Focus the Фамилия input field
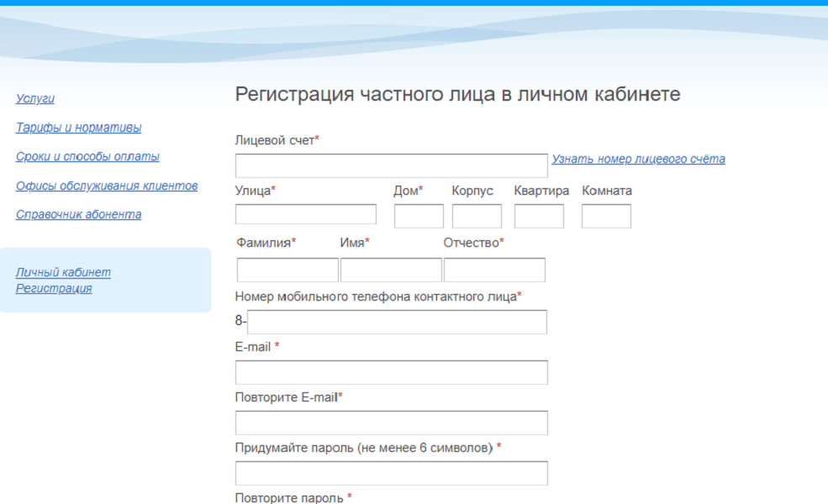The height and width of the screenshot is (504, 828). 287,270
